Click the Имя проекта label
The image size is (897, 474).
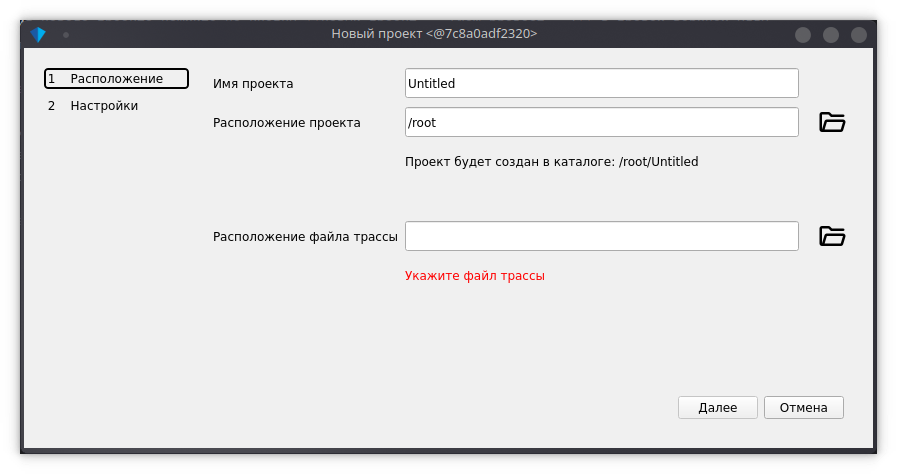pyautogui.click(x=261, y=84)
